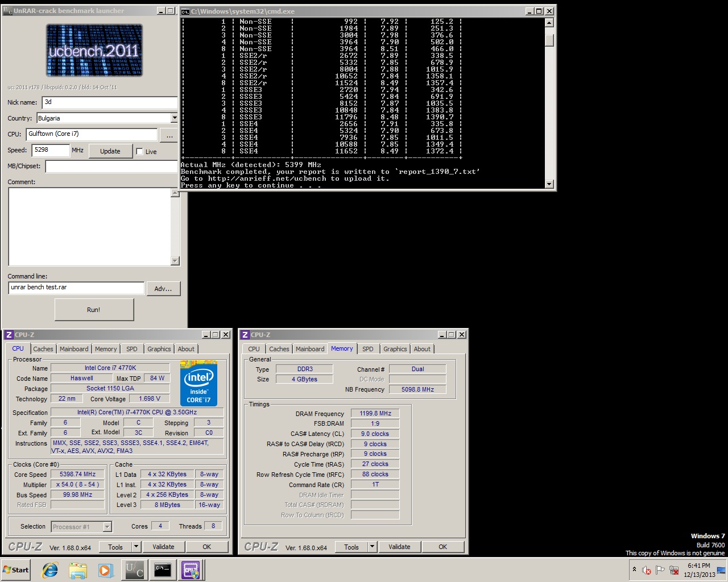Open Mainboard tab in left CPU-Z

74,349
